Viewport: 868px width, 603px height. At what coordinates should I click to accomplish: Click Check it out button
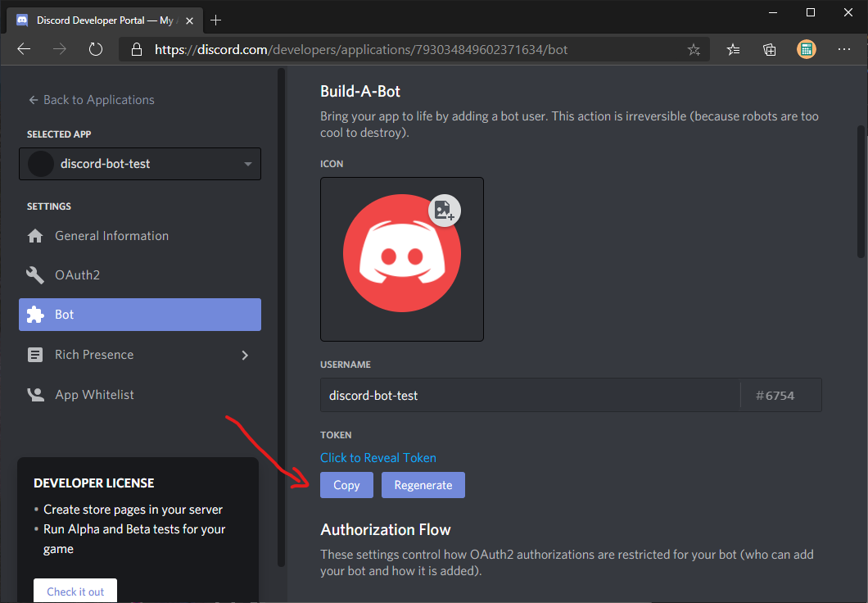pyautogui.click(x=75, y=591)
